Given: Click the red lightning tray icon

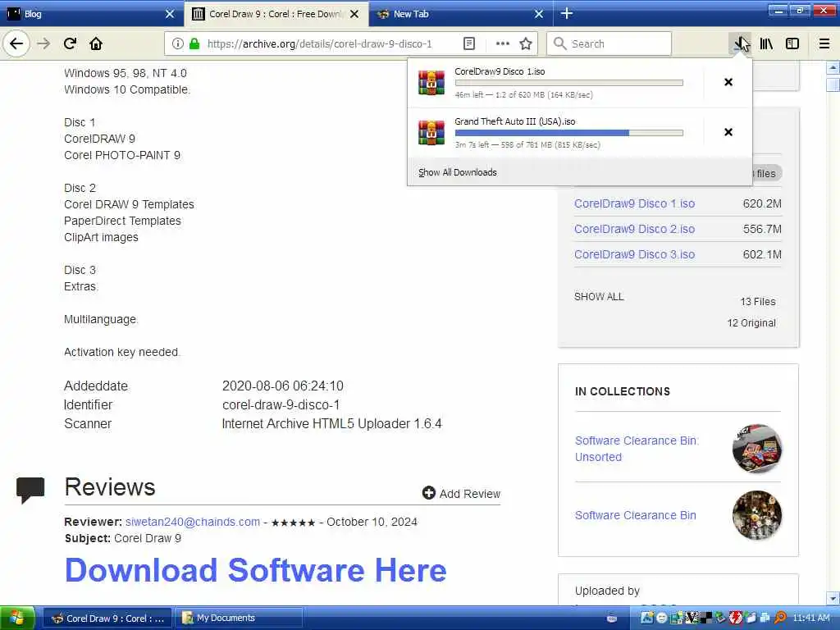Looking at the screenshot, I should coord(736,618).
